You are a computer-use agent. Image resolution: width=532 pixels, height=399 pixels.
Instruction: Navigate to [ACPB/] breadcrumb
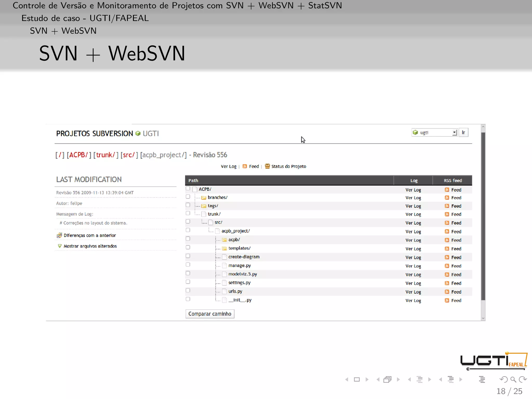click(79, 155)
